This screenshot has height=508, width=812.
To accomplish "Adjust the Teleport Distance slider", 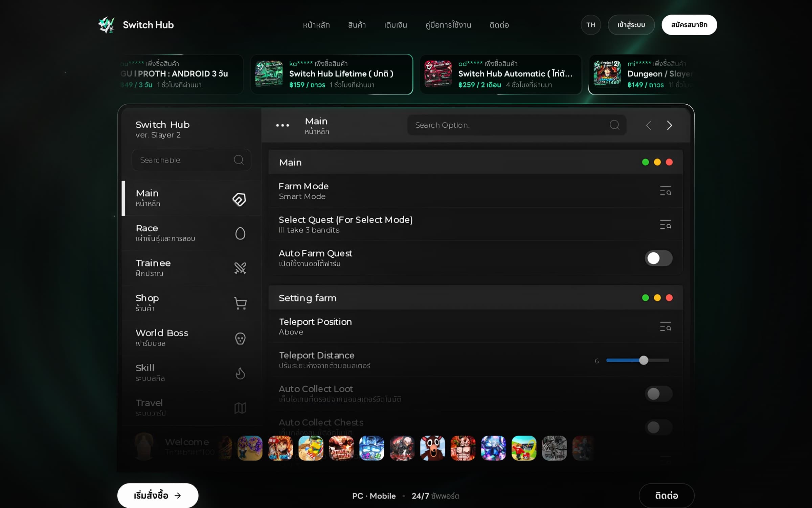I will pos(637,360).
